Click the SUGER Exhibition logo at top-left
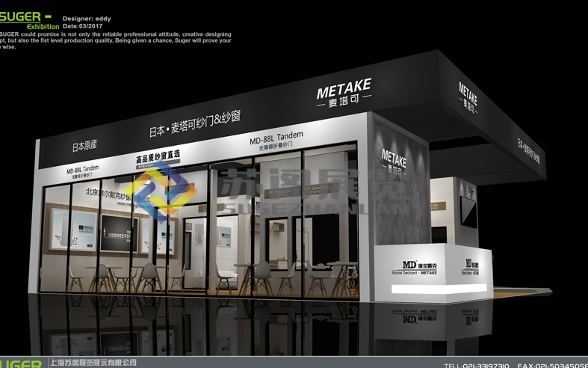This screenshot has width=588, height=368. click(28, 20)
